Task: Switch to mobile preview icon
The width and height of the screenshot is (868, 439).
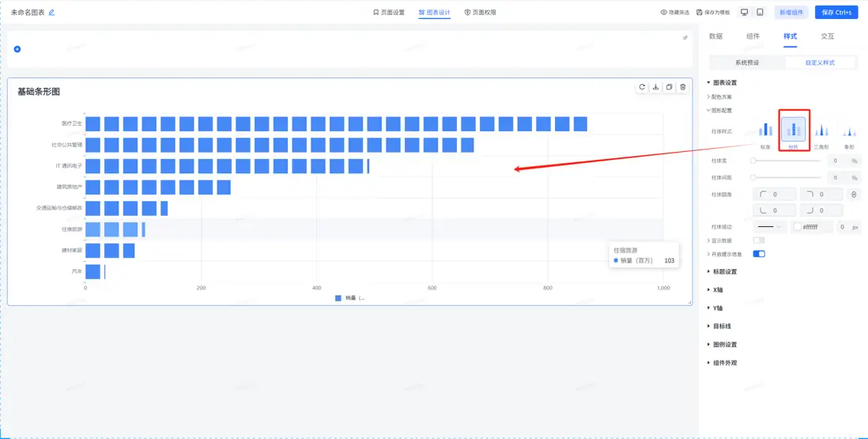Action: coord(760,13)
